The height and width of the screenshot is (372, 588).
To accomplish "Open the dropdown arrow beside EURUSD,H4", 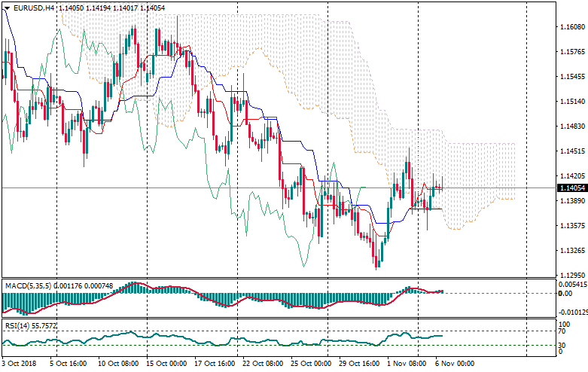I will point(7,8).
